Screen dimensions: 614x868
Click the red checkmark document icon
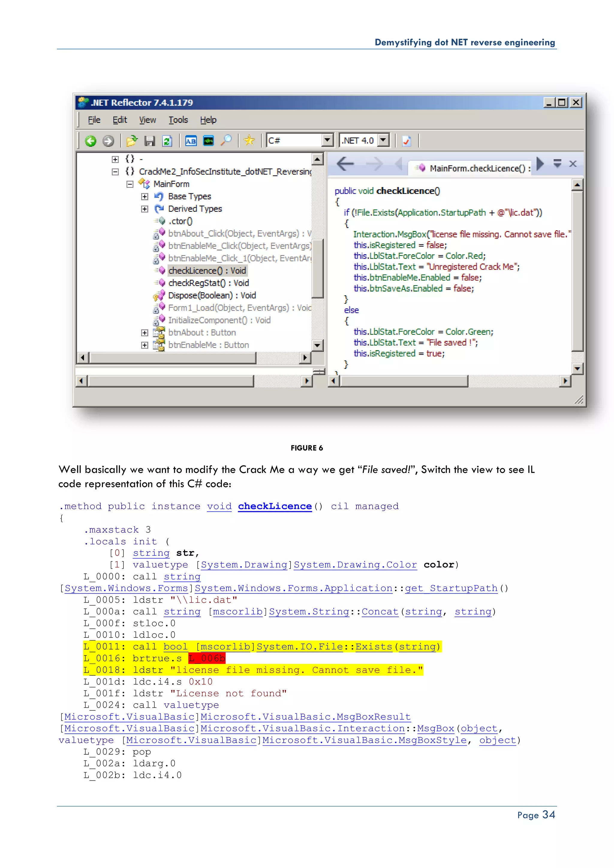click(407, 141)
